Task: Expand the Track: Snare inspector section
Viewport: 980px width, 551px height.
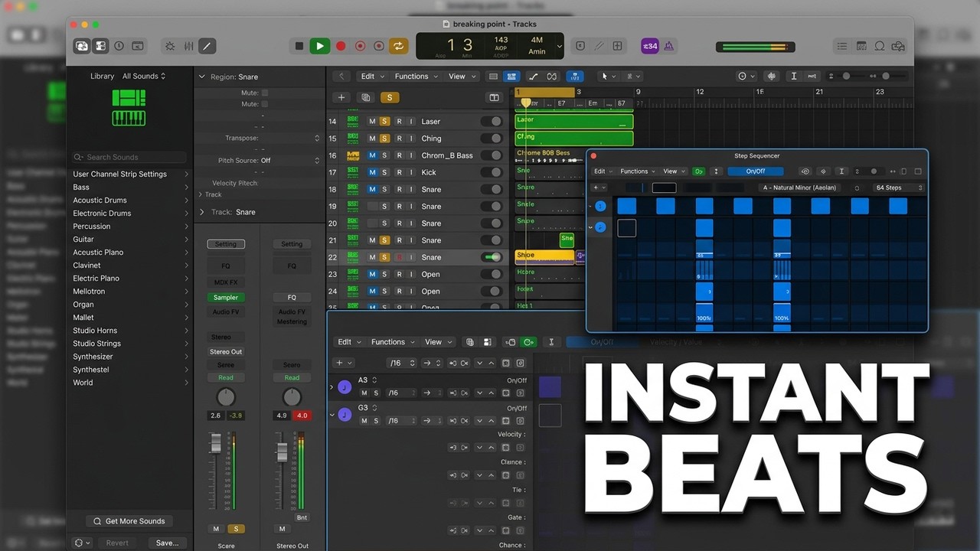Action: 202,212
